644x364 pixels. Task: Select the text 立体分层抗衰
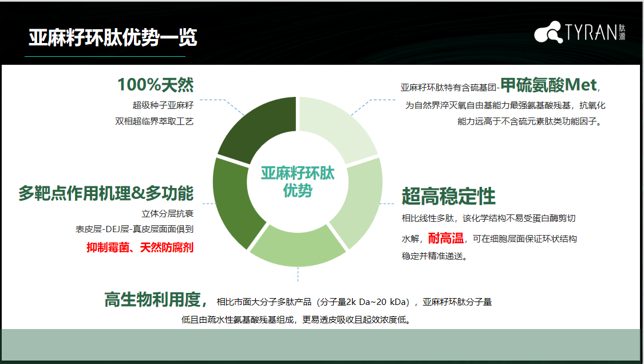167,213
